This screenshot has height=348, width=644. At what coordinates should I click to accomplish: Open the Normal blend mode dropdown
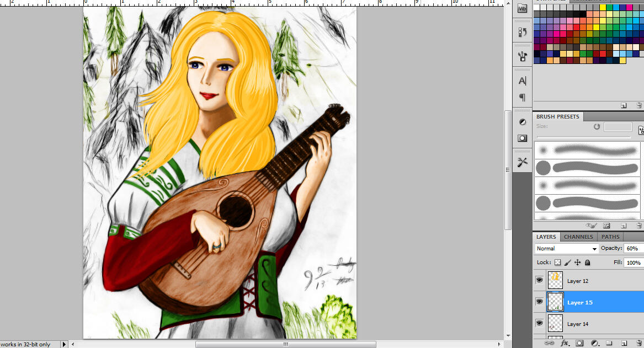pyautogui.click(x=566, y=249)
